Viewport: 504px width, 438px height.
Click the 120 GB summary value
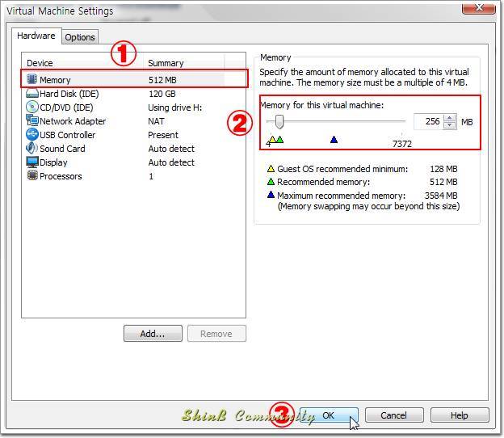tap(162, 94)
